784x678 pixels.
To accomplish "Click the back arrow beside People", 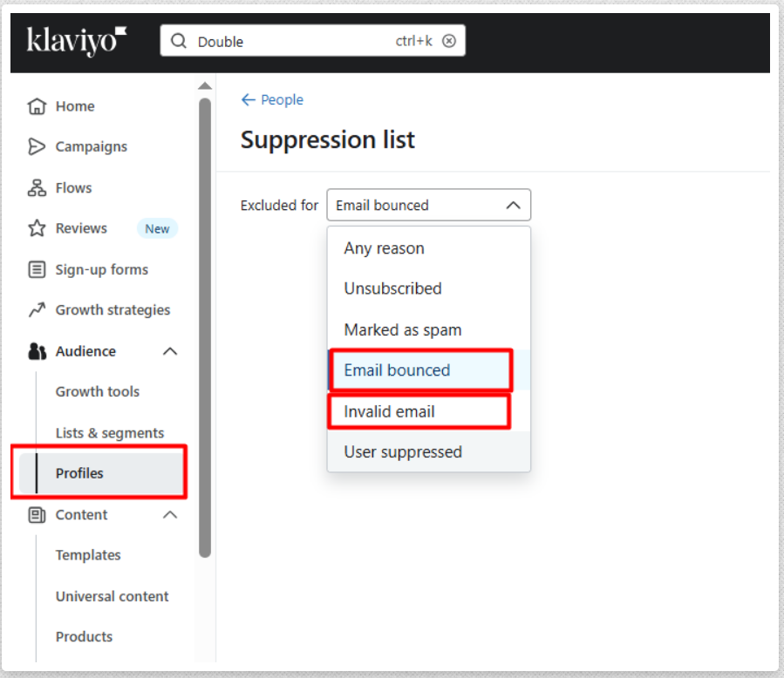I will [x=248, y=100].
